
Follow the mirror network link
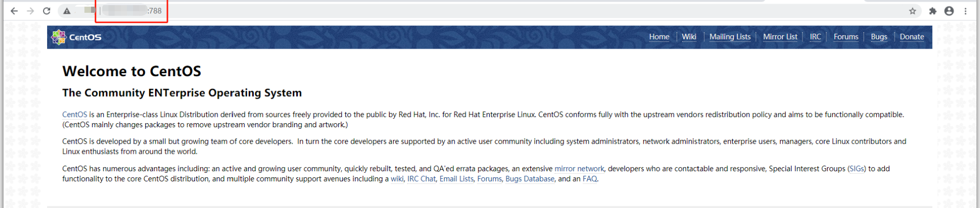[579, 169]
